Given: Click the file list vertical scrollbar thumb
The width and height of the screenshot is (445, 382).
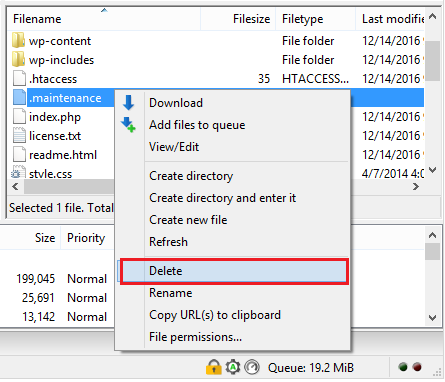Looking at the screenshot, I should (432, 61).
